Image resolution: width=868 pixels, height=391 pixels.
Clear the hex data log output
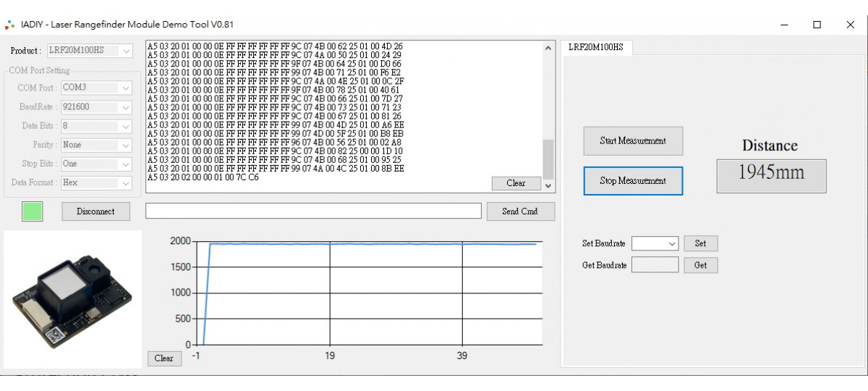(x=516, y=183)
